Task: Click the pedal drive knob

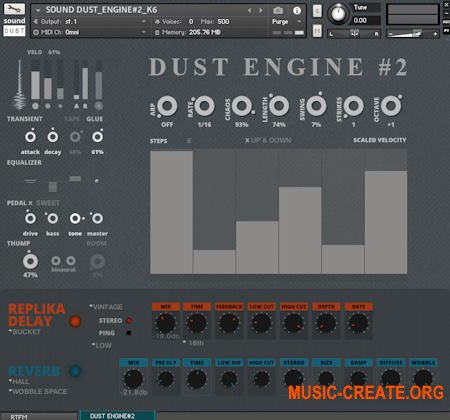Action: click(30, 218)
